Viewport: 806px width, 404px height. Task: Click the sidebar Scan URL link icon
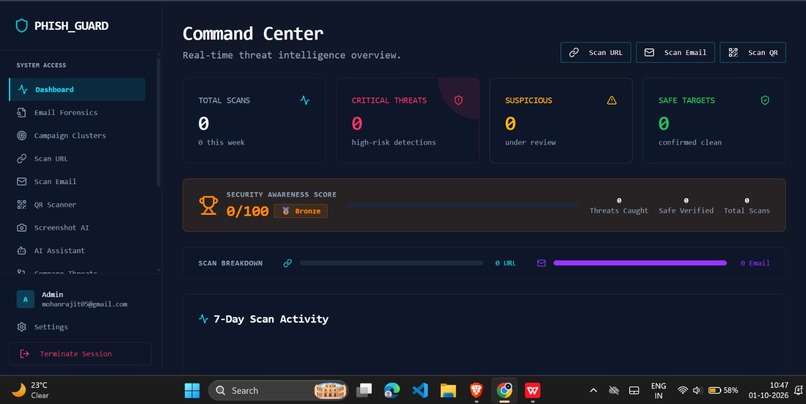(x=22, y=159)
